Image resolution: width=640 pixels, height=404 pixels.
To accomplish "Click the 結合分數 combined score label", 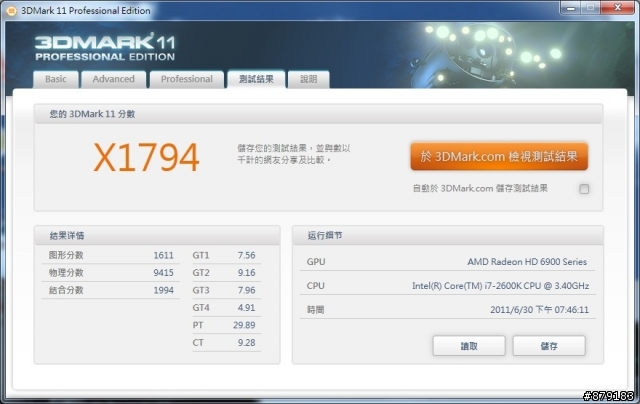I will [x=66, y=290].
